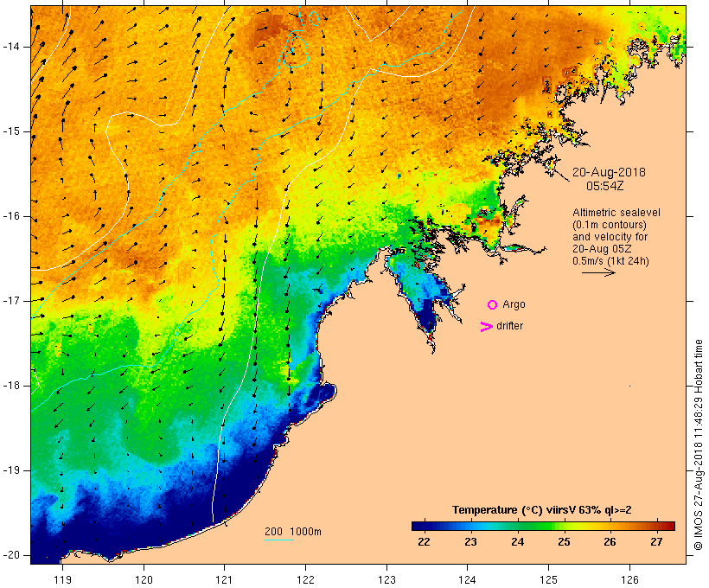Click the '(0.1m contours)' text
The height and width of the screenshot is (588, 709).
point(610,225)
